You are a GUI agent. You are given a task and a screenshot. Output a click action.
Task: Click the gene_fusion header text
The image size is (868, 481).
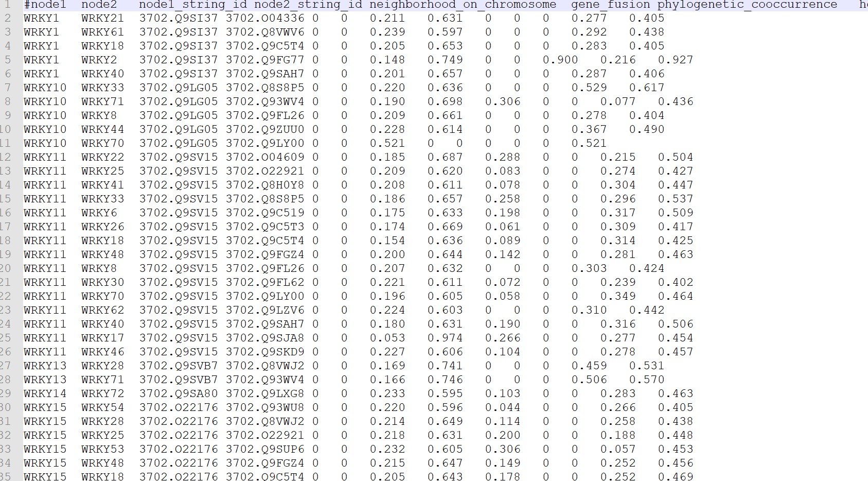click(x=611, y=5)
